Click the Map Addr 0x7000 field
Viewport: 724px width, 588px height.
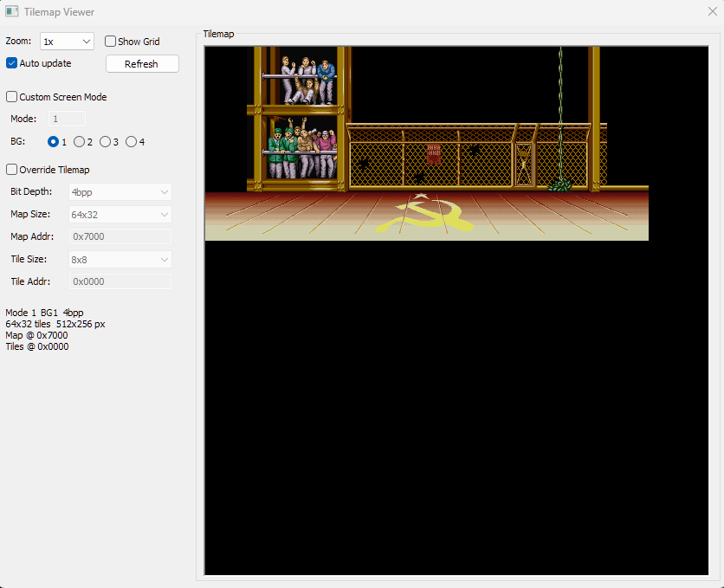click(120, 236)
